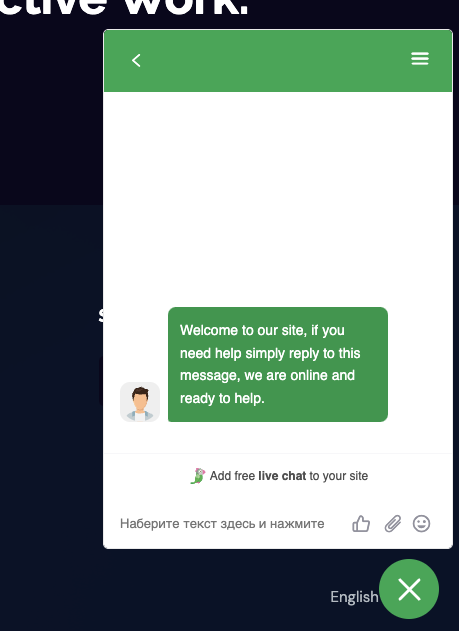Click the agent avatar picture
459x631 pixels.
140,402
